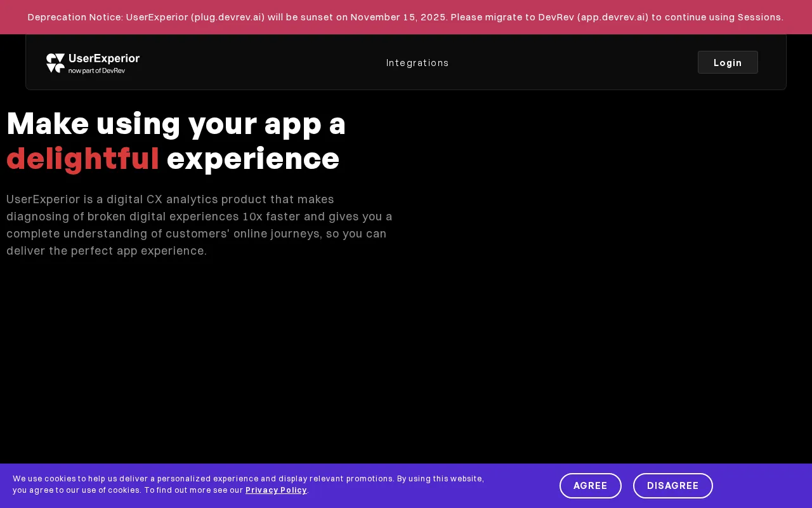The width and height of the screenshot is (812, 508).
Task: Open the Integrations menu item
Action: (417, 63)
